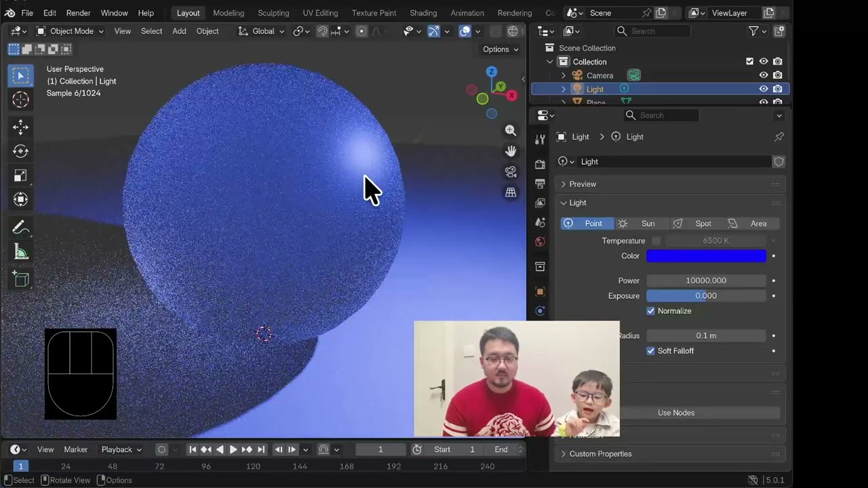
Task: Disable Light in renders camera icon
Action: click(778, 89)
